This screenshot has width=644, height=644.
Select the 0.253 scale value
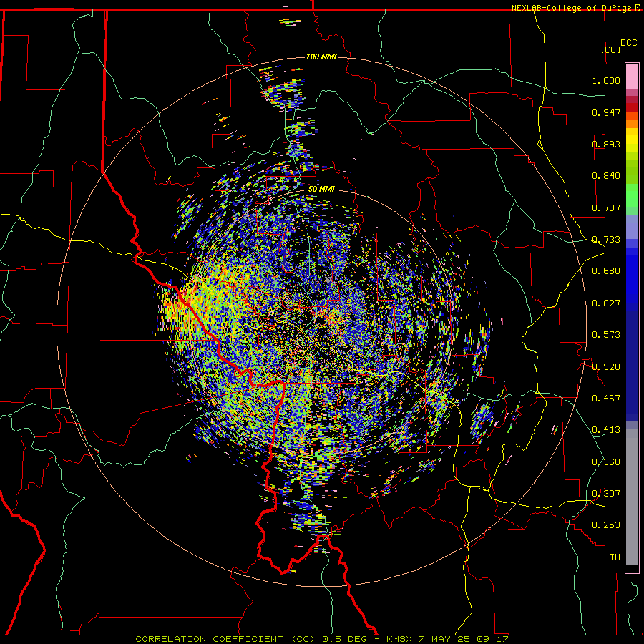606,525
